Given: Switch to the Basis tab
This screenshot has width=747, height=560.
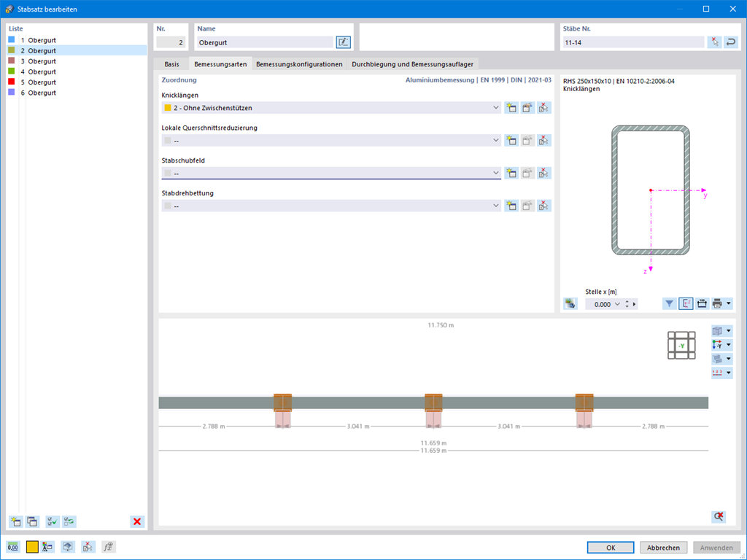Looking at the screenshot, I should [172, 64].
